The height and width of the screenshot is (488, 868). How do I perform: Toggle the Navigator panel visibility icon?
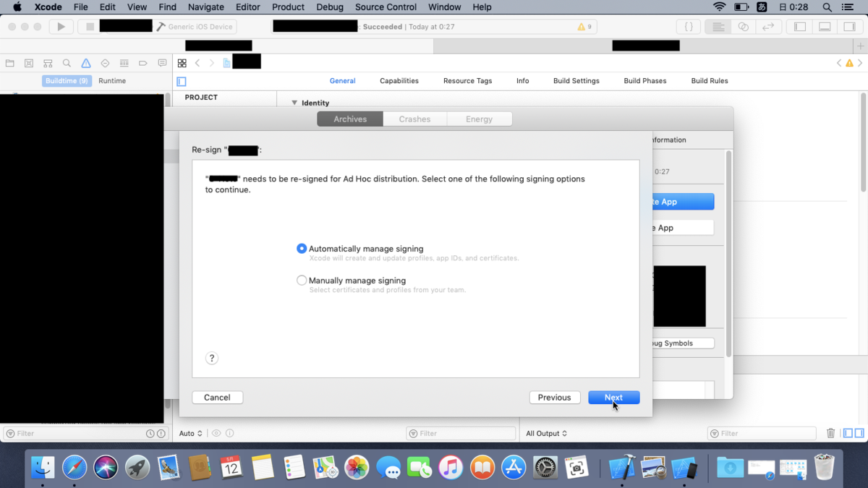tap(800, 27)
